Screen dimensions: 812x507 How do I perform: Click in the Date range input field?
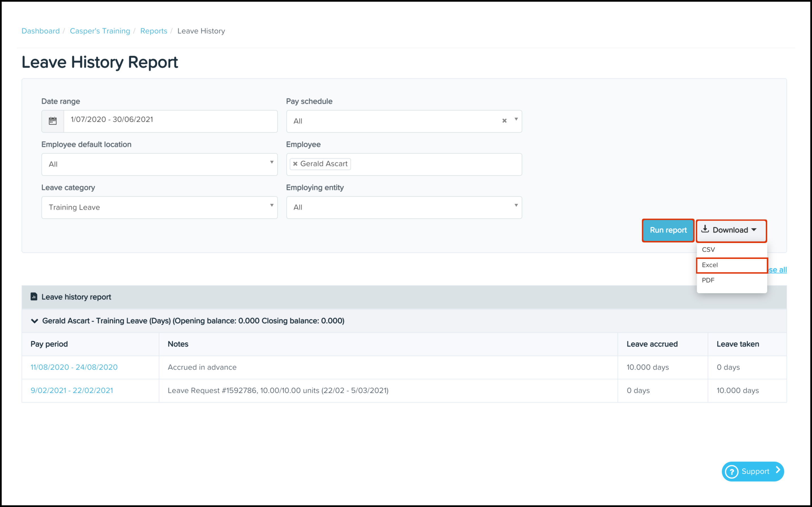click(170, 121)
